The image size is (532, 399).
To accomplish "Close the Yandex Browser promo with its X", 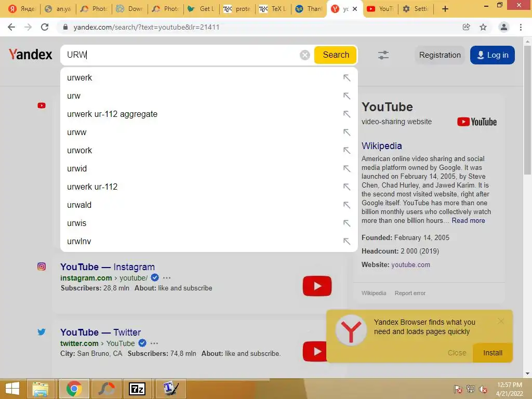I will click(x=500, y=321).
